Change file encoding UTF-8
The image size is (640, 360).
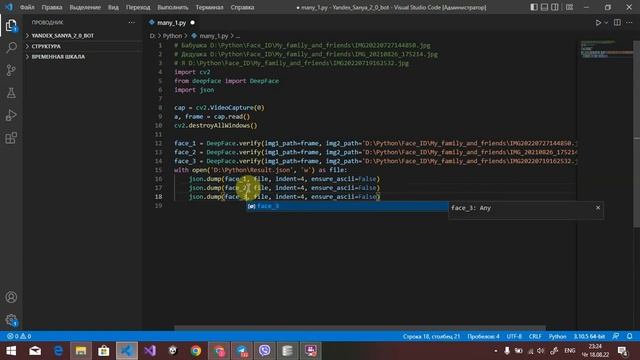(x=514, y=336)
